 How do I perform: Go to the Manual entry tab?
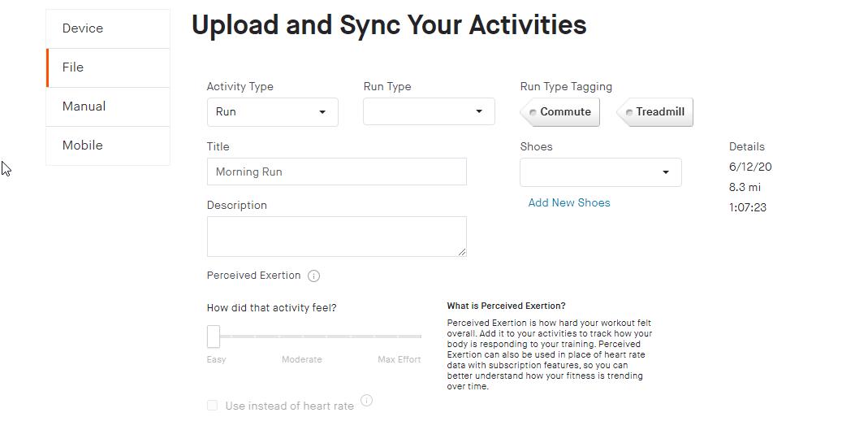(x=108, y=106)
